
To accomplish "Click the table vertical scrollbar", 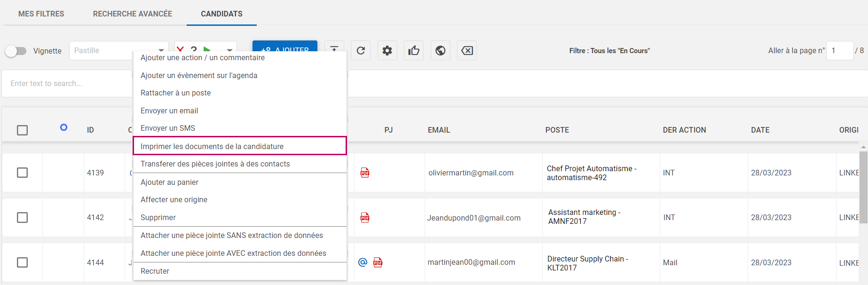I will coord(863,188).
